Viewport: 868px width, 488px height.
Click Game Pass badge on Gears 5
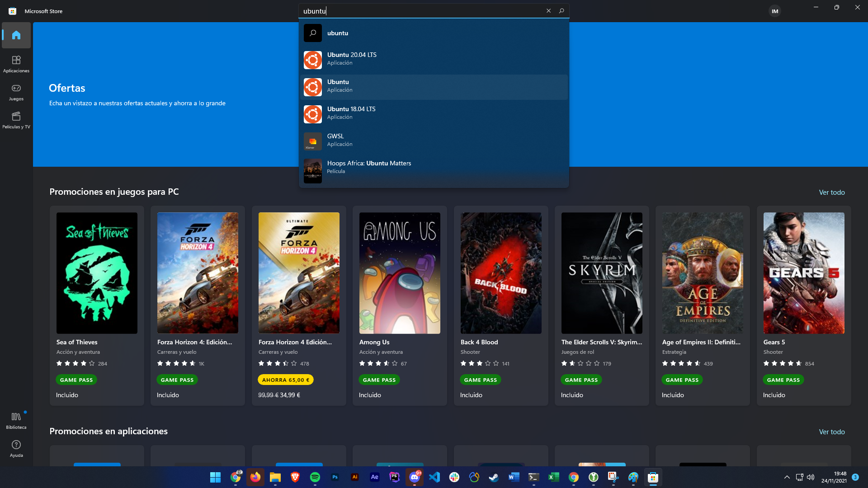(783, 380)
